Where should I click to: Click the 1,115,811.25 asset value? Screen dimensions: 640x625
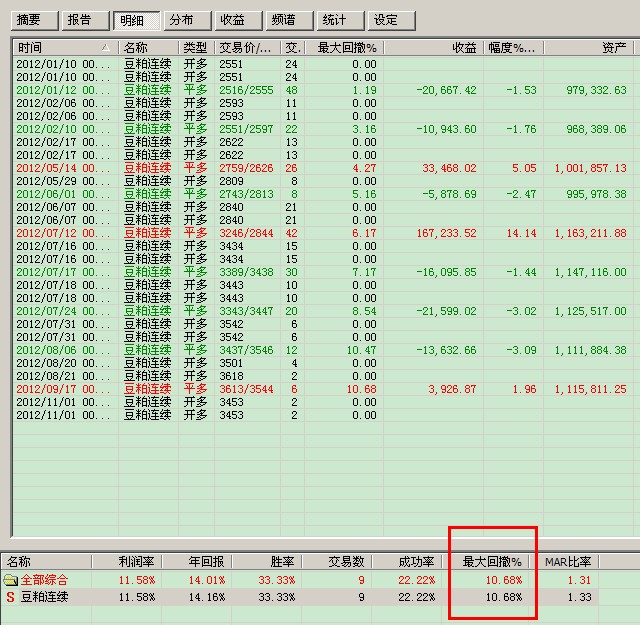pos(590,389)
